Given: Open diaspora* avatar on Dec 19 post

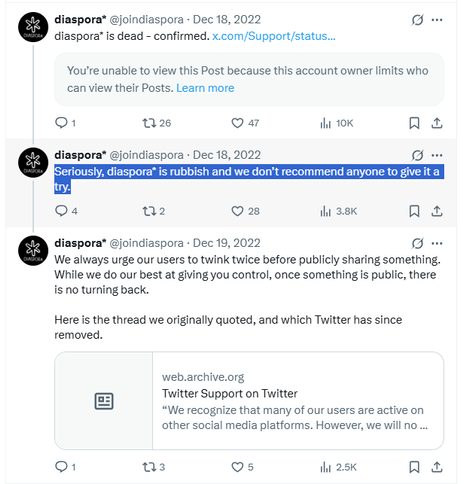Looking at the screenshot, I should [x=33, y=250].
